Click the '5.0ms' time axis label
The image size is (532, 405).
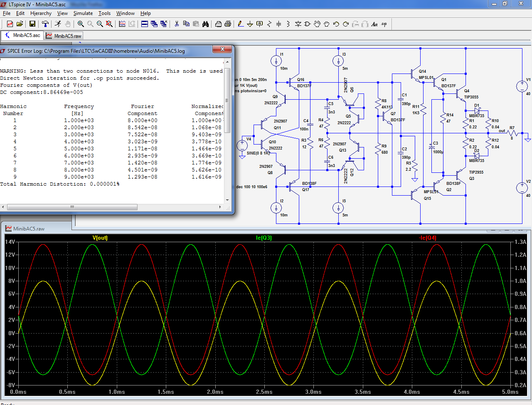click(510, 392)
